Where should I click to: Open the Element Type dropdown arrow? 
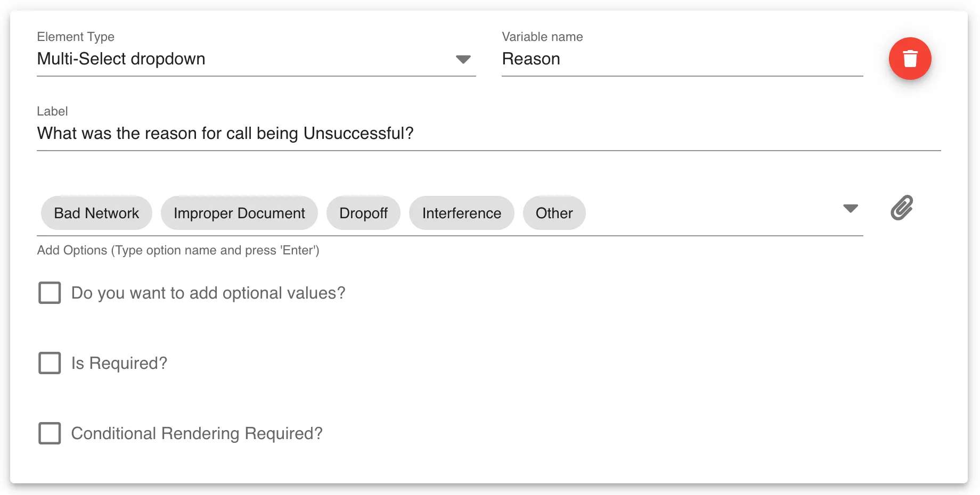click(463, 59)
